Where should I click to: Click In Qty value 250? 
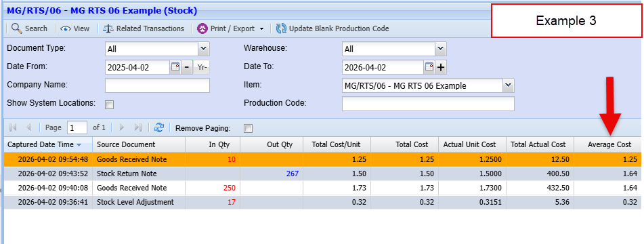pyautogui.click(x=229, y=188)
